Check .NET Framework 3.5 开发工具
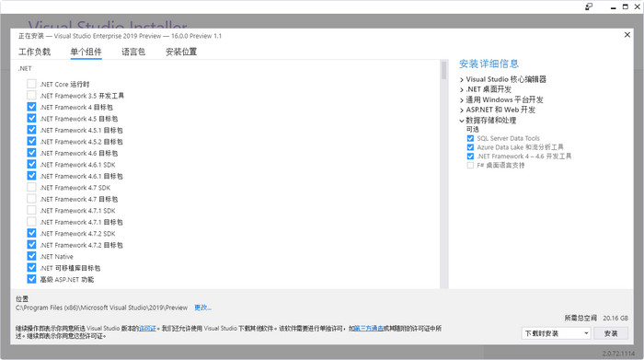This screenshot has width=644, height=360. pyautogui.click(x=31, y=96)
